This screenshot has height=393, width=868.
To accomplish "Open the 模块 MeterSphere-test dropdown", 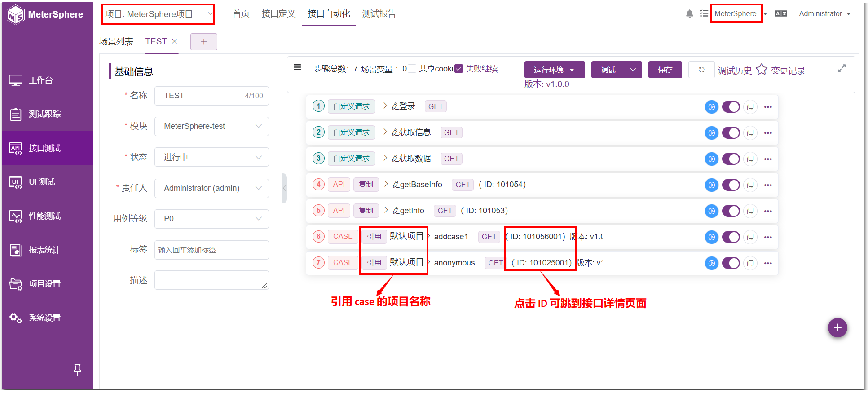I will click(x=211, y=126).
